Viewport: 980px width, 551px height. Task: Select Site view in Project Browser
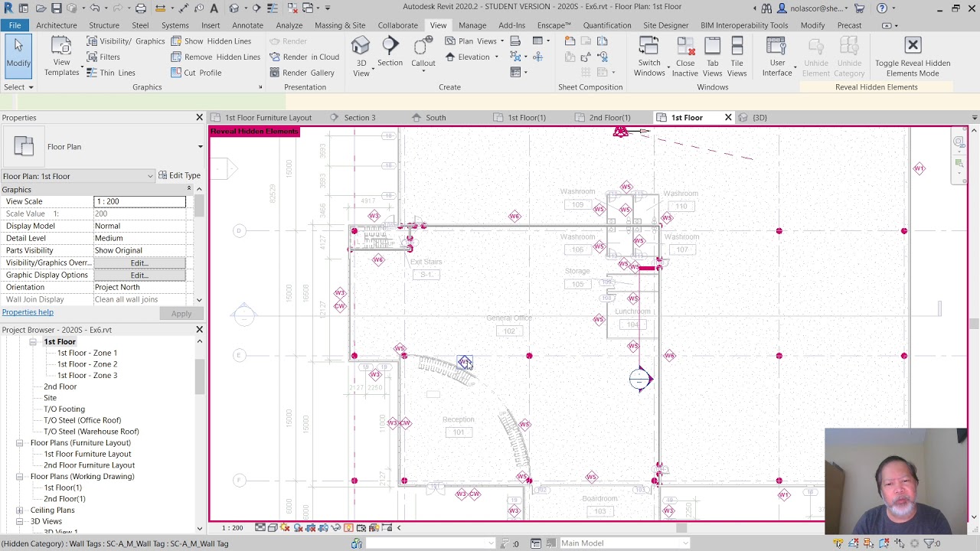click(x=50, y=398)
